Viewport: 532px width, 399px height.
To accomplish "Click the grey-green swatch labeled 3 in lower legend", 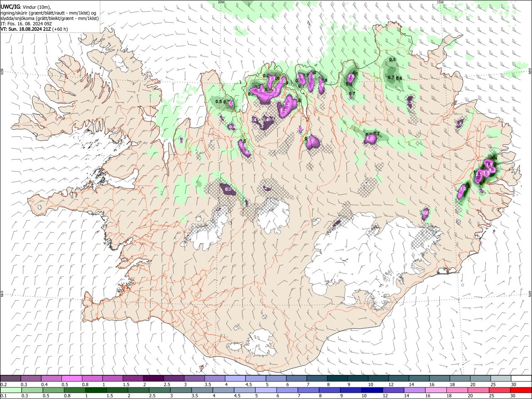I will (181, 390).
